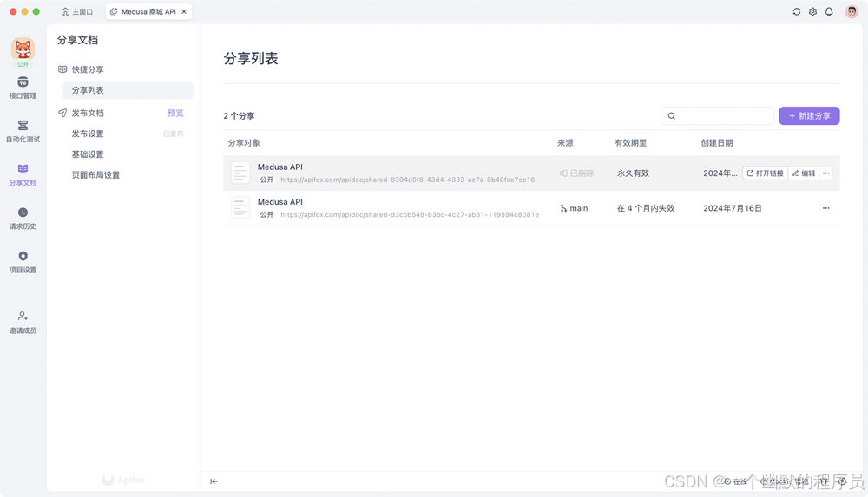The height and width of the screenshot is (497, 868).
Task: Open more options for the main share row
Action: tap(826, 208)
